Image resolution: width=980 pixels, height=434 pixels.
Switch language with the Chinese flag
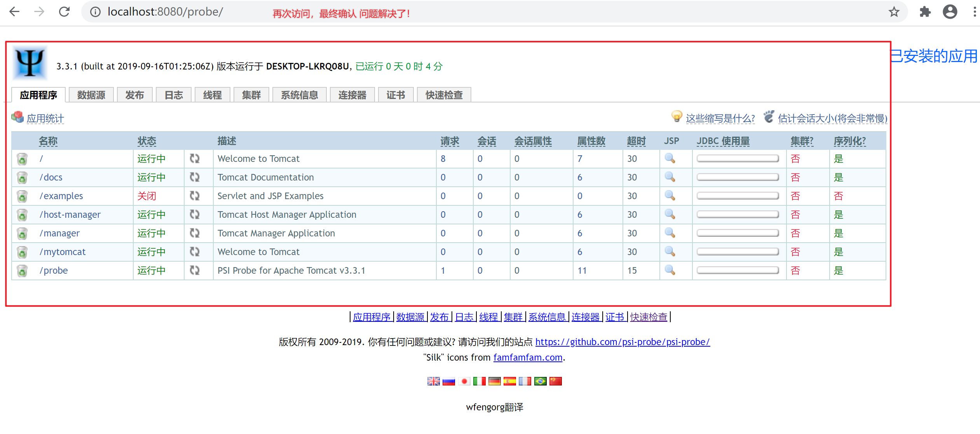pos(556,381)
